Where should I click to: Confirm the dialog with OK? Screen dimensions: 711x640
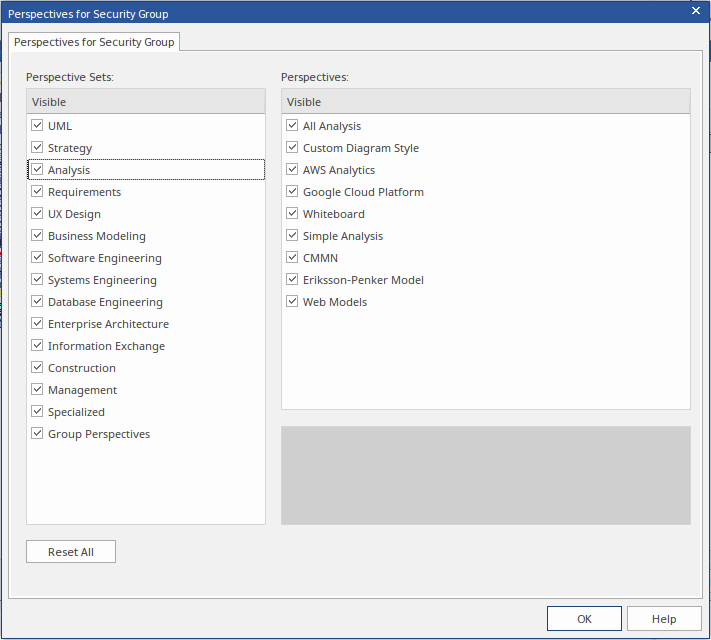point(584,619)
